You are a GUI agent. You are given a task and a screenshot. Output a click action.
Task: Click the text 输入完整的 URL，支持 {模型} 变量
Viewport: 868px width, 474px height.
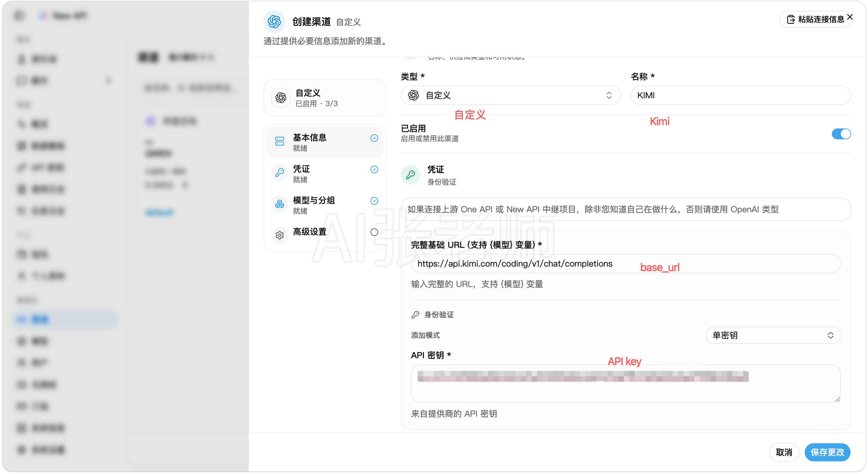[477, 284]
